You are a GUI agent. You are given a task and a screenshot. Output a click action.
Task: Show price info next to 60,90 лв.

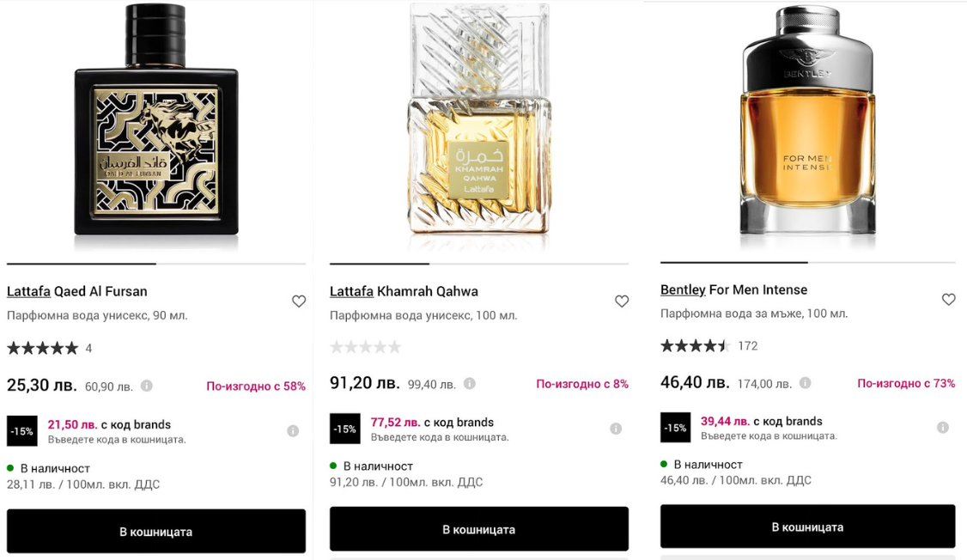147,387
